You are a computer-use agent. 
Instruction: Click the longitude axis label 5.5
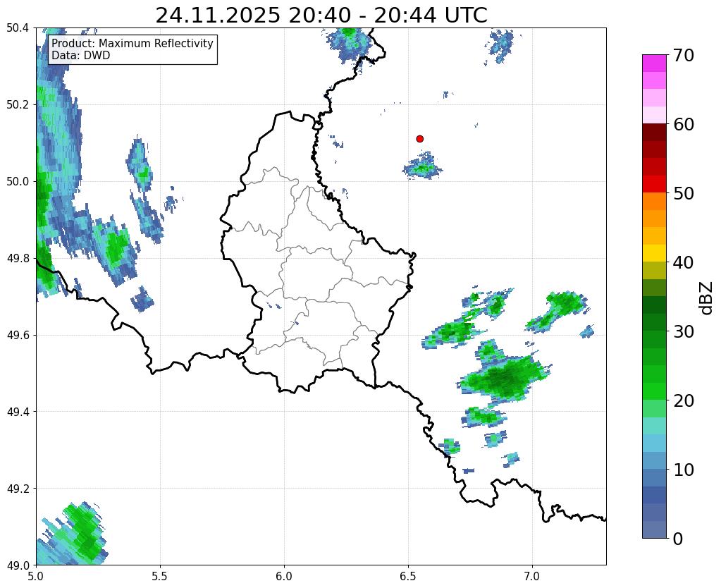click(x=160, y=576)
